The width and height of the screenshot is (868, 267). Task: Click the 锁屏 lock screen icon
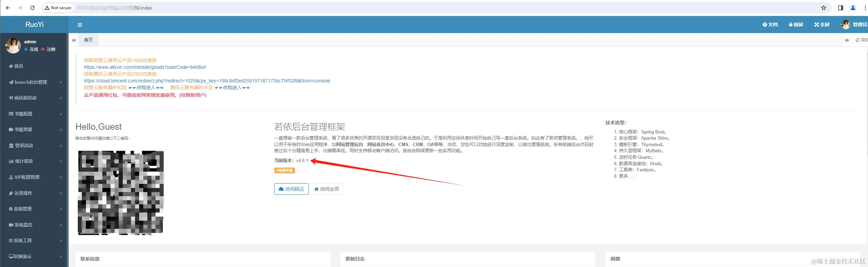(x=796, y=25)
